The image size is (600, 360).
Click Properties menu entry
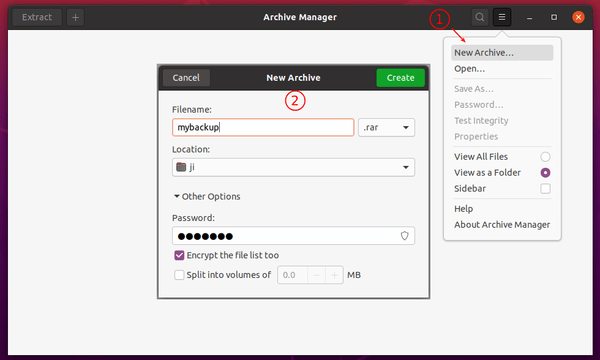click(502, 137)
